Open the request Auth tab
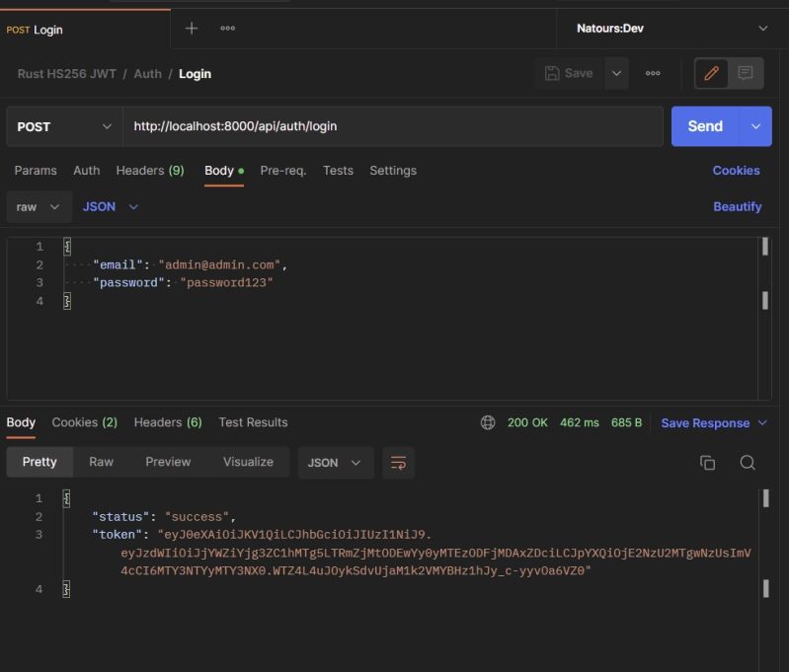The width and height of the screenshot is (789, 672). click(x=87, y=171)
